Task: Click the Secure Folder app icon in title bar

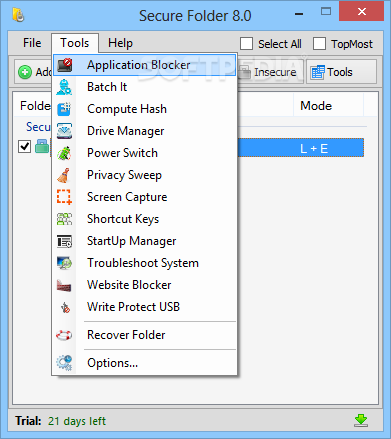Action: (18, 15)
